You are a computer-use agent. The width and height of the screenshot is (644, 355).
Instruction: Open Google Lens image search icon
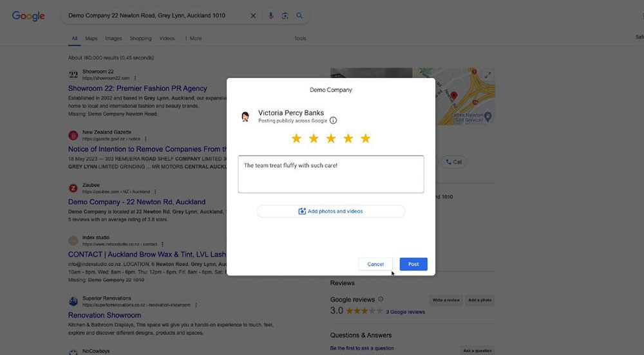click(285, 15)
